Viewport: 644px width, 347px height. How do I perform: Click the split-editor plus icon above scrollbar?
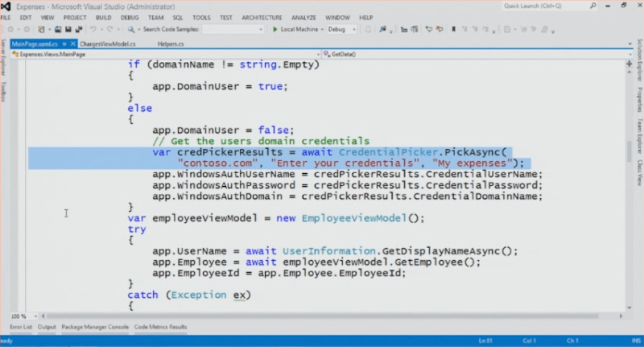tap(629, 64)
